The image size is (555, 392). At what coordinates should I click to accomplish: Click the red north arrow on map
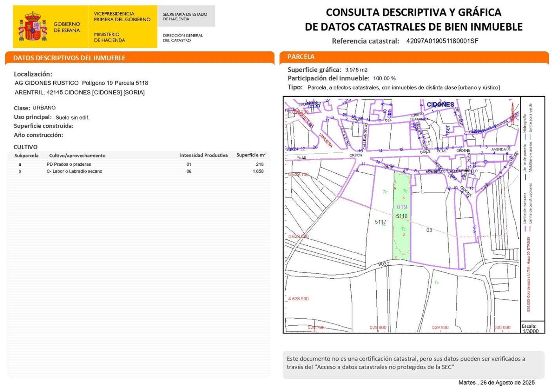pos(512,113)
